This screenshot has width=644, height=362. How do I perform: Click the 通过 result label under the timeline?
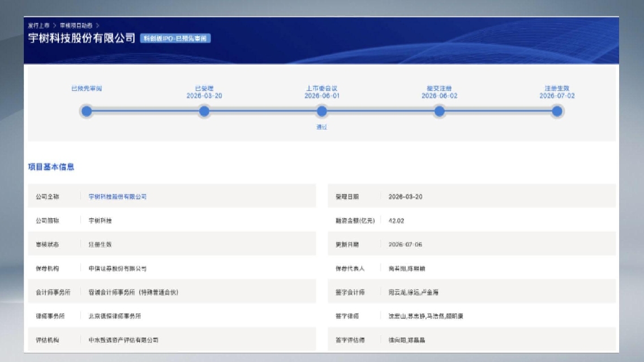[321, 127]
